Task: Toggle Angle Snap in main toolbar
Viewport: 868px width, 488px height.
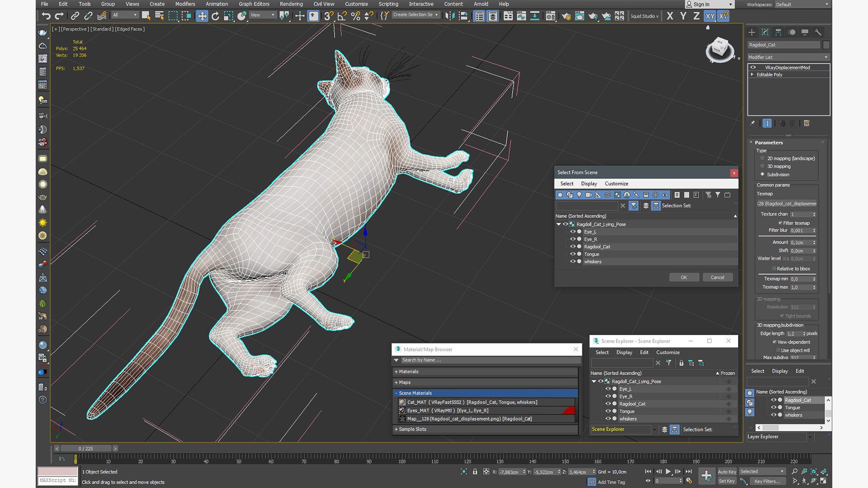Action: [342, 16]
